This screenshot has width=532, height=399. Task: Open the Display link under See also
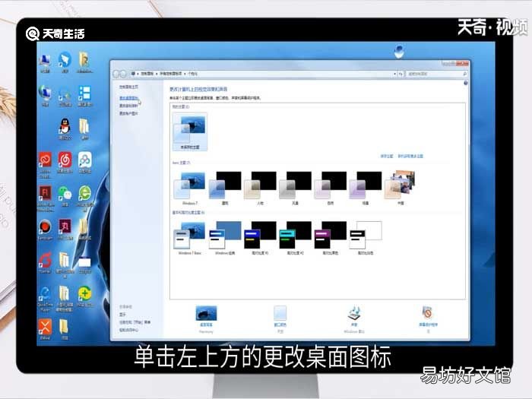[122, 315]
